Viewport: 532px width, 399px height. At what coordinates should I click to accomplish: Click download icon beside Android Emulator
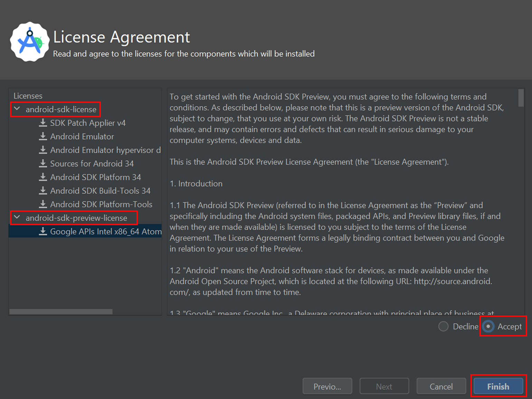43,136
